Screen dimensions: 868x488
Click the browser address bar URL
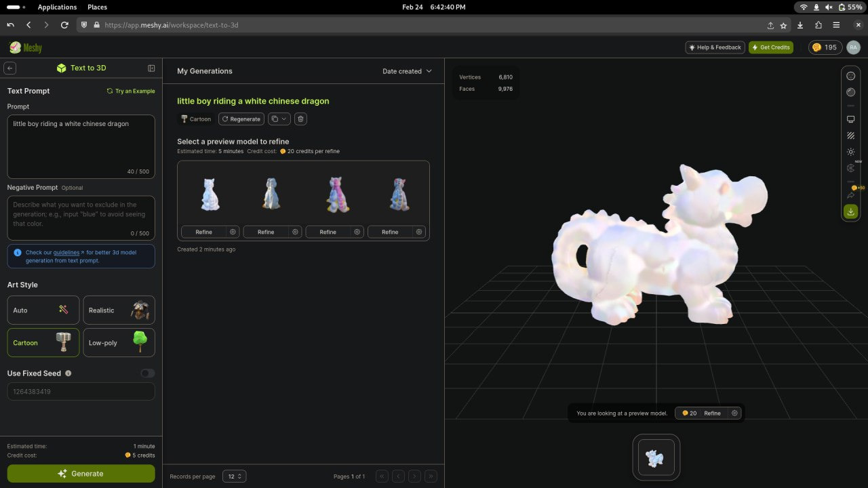(x=171, y=25)
